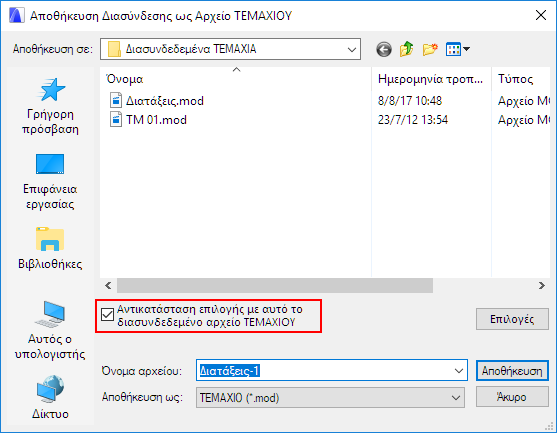Expand the Όνομα αρχείου history dropdown arrow
This screenshot has width=557, height=433.
coord(459,371)
